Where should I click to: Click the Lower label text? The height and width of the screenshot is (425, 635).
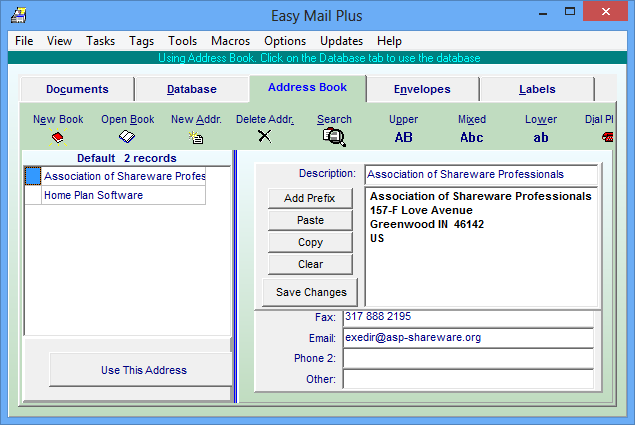(x=541, y=120)
